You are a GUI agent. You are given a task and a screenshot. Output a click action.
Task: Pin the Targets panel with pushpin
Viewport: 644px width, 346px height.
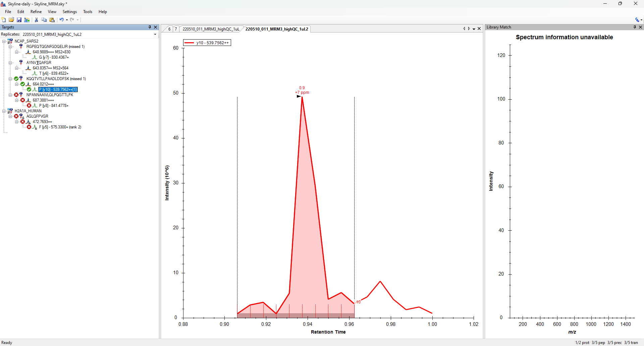pos(150,27)
